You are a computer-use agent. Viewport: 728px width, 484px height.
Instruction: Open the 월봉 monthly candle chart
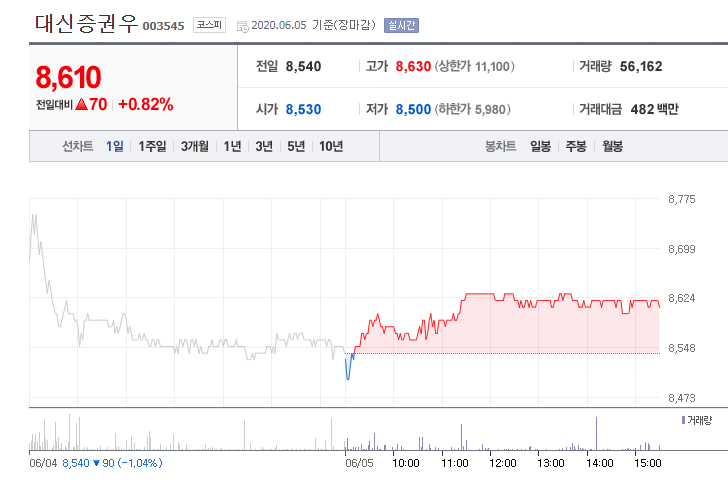612,146
